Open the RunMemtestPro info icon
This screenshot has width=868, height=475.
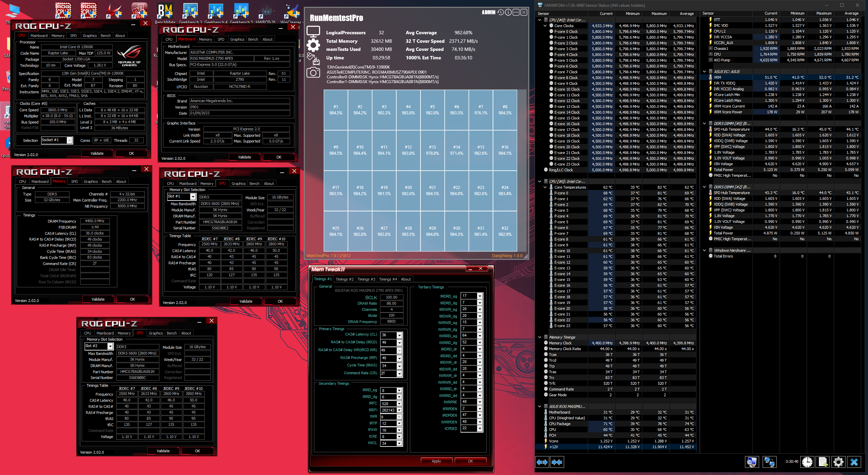pos(508,13)
